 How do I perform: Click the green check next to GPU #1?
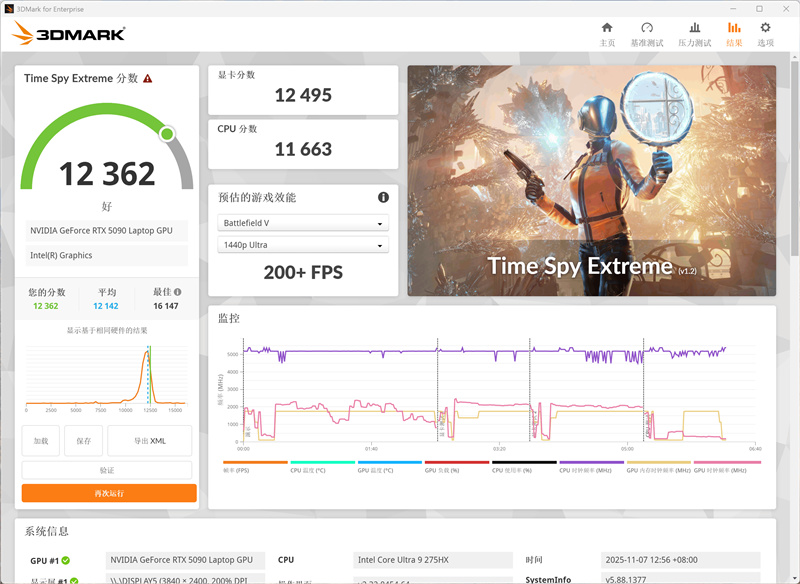(x=65, y=561)
